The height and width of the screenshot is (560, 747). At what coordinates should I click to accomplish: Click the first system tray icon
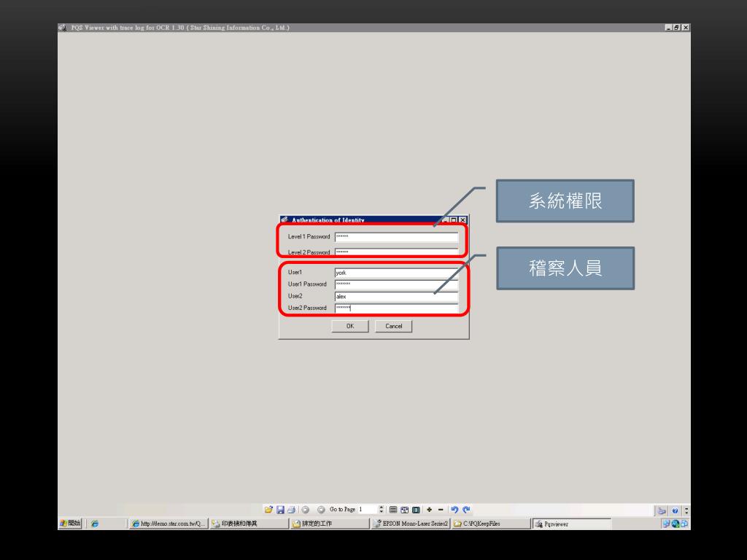click(666, 524)
